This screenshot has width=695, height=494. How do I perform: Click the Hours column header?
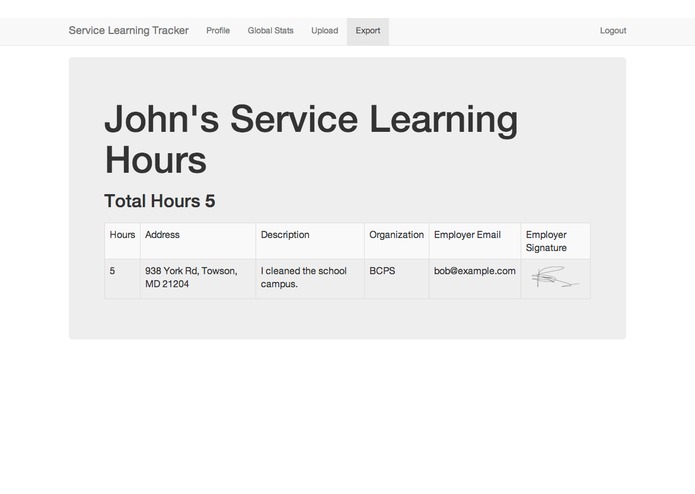point(122,241)
